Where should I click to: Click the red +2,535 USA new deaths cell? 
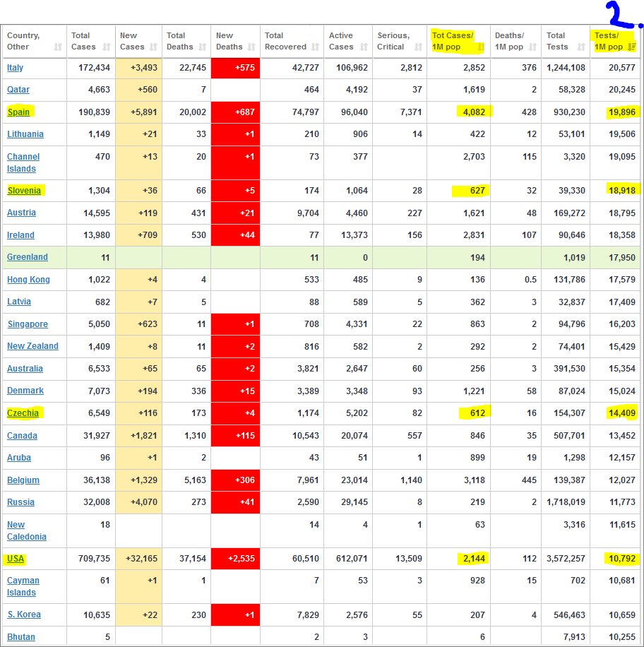coord(235,559)
